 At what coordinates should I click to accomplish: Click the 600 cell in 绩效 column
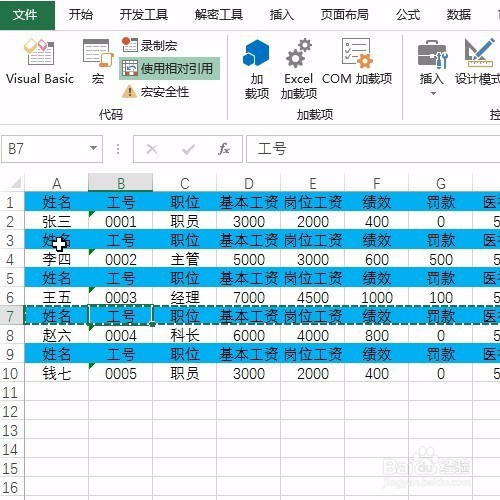click(x=377, y=259)
